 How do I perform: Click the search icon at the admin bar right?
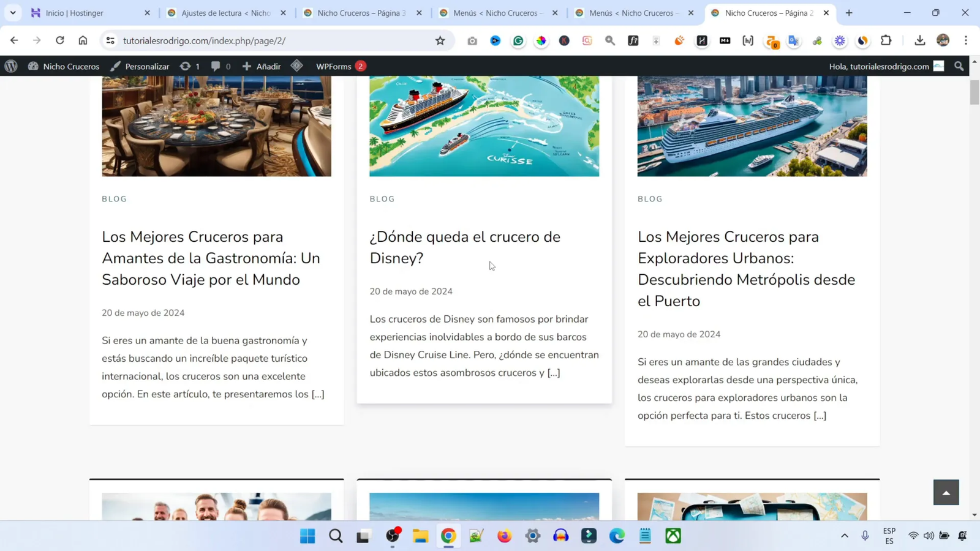click(x=959, y=66)
